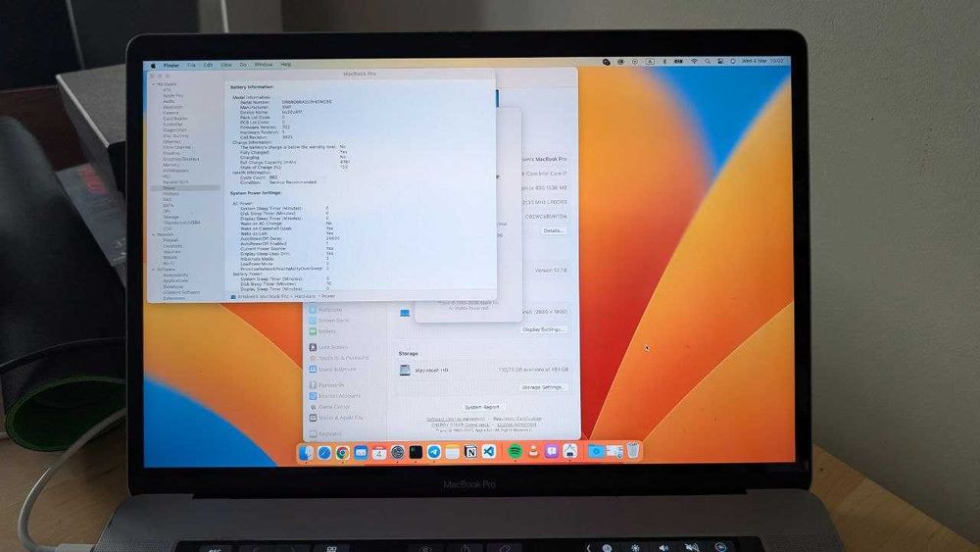Click Condition: Service Recommended text

(x=278, y=182)
